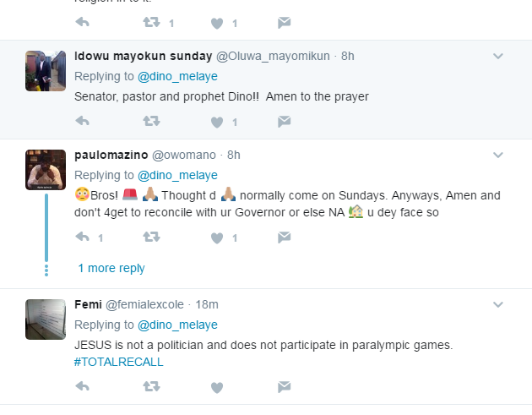Open options chevron on Idowu's tweet
The image size is (532, 415).
498,57
